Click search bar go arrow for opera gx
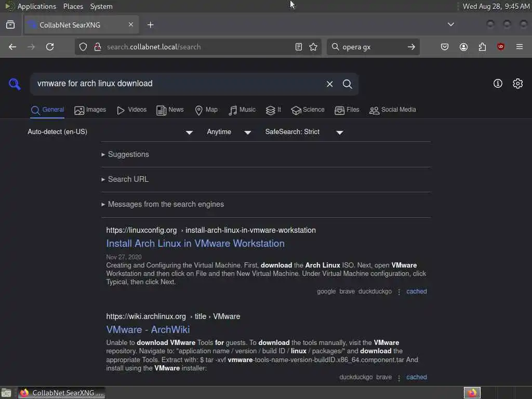The image size is (532, 399). (411, 47)
